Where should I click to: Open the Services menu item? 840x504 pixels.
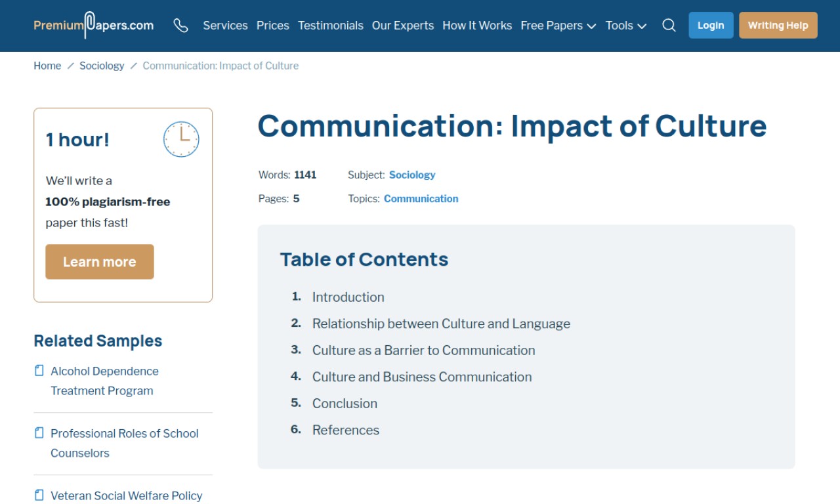coord(225,26)
